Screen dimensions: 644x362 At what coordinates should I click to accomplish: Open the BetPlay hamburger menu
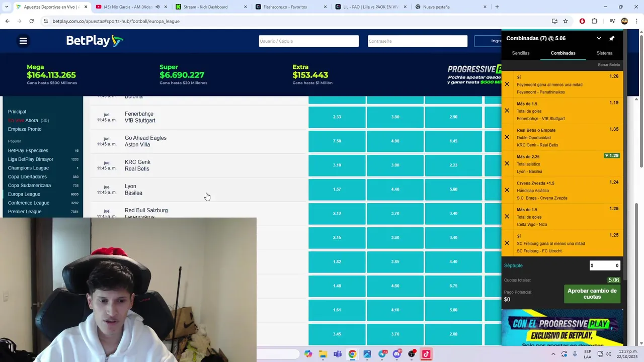click(x=23, y=41)
